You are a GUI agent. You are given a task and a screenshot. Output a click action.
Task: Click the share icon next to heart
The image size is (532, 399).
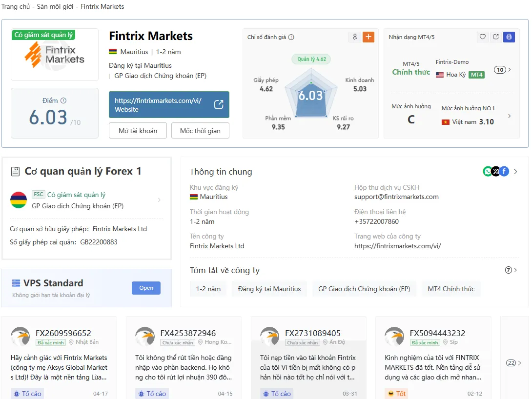click(496, 37)
